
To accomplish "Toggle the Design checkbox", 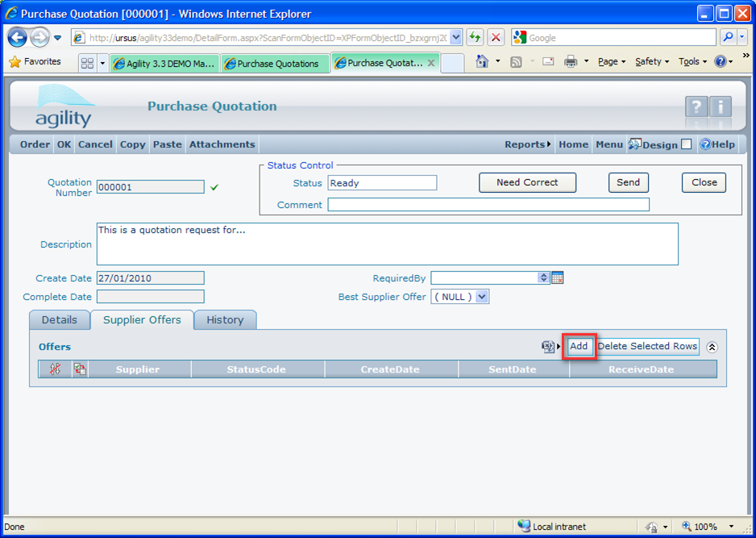I will pyautogui.click(x=687, y=144).
